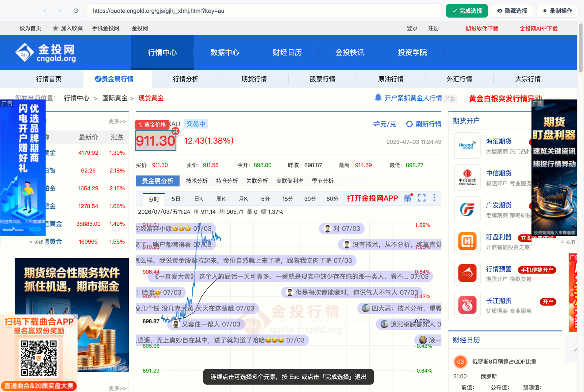Click the bell icon next to 开户紧抓黄金大行情
This screenshot has width=584, height=392.
coord(378,97)
